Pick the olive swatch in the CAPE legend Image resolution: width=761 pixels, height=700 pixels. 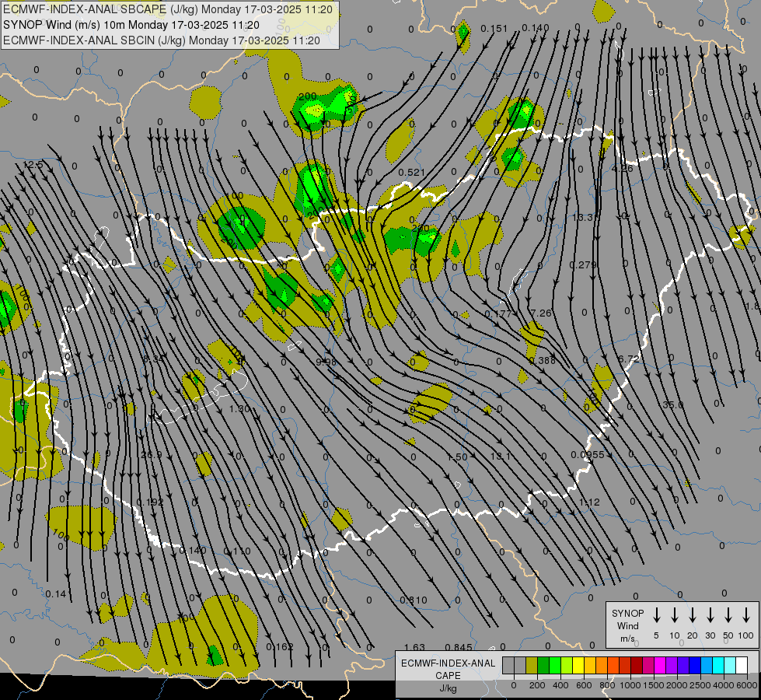pyautogui.click(x=532, y=665)
